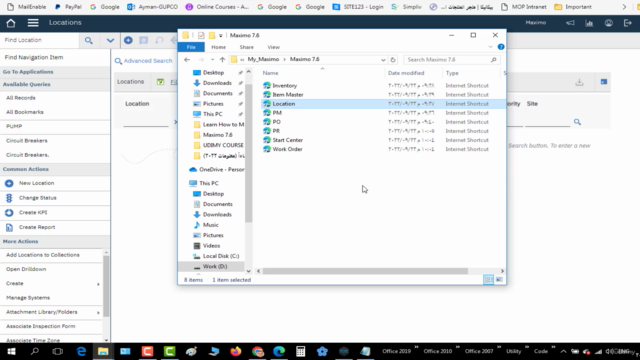Open File Explorer help icon
Image resolution: width=640 pixels, height=360 pixels.
pos(501,47)
